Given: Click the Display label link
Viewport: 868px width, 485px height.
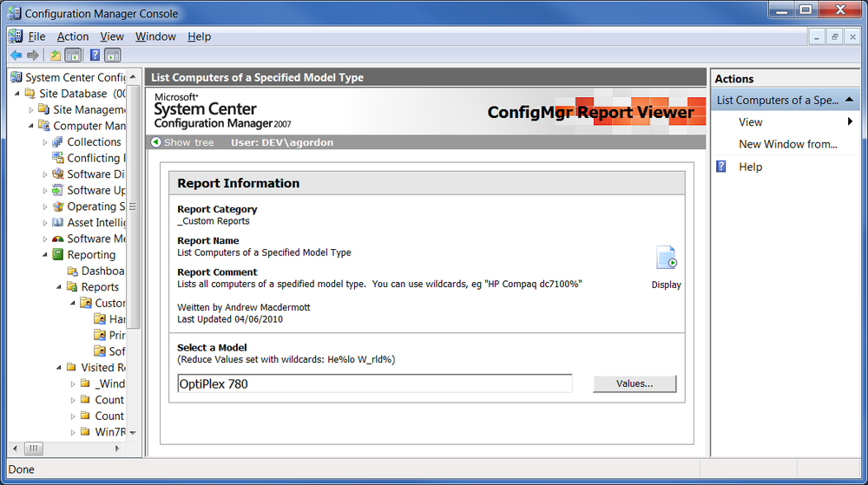Looking at the screenshot, I should click(666, 285).
